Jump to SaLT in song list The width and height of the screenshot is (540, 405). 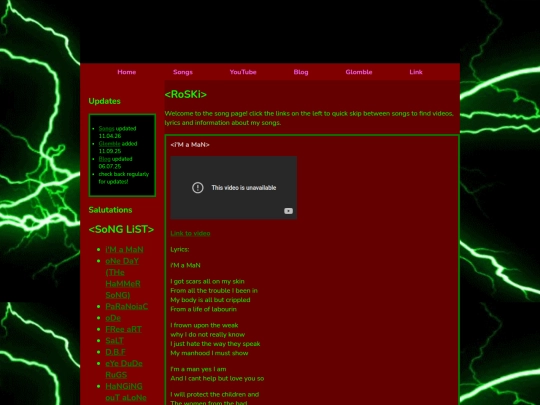point(114,340)
